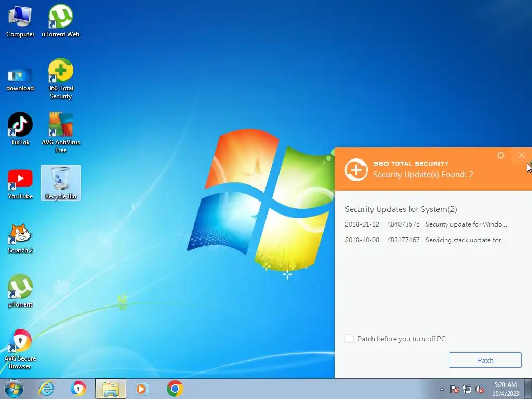532x399 pixels.
Task: Open the Action Center flag tray icon
Action: (x=454, y=389)
